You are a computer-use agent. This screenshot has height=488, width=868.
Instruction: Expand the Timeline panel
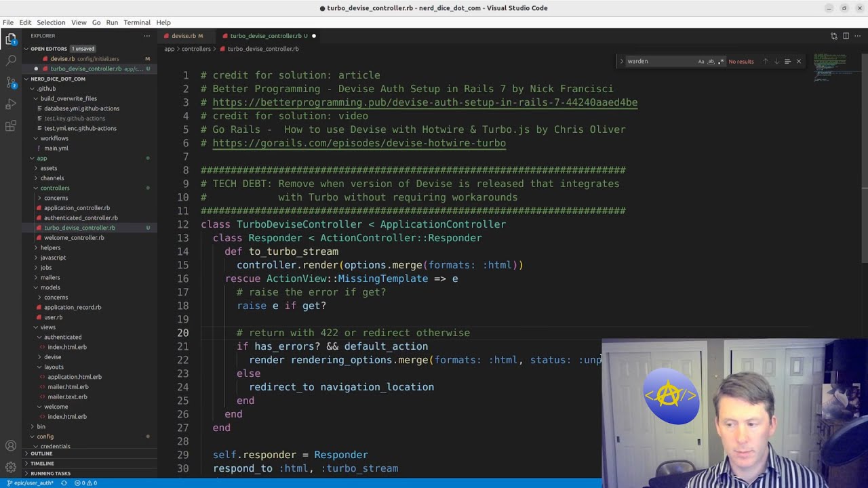[90, 464]
